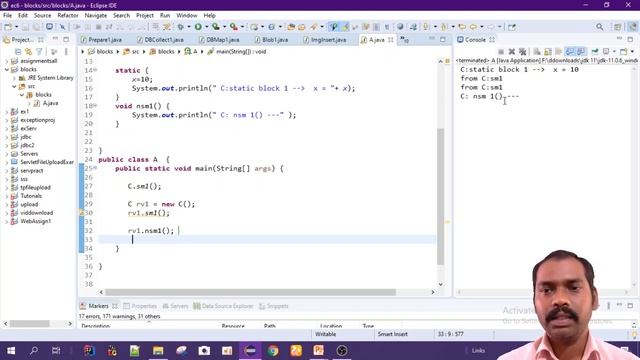Expand JRE System Library node
The image size is (640, 360).
(x=14, y=78)
